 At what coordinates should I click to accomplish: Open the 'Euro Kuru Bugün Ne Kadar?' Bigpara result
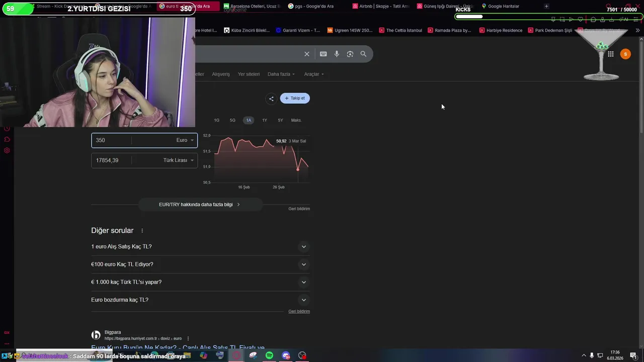click(x=178, y=347)
